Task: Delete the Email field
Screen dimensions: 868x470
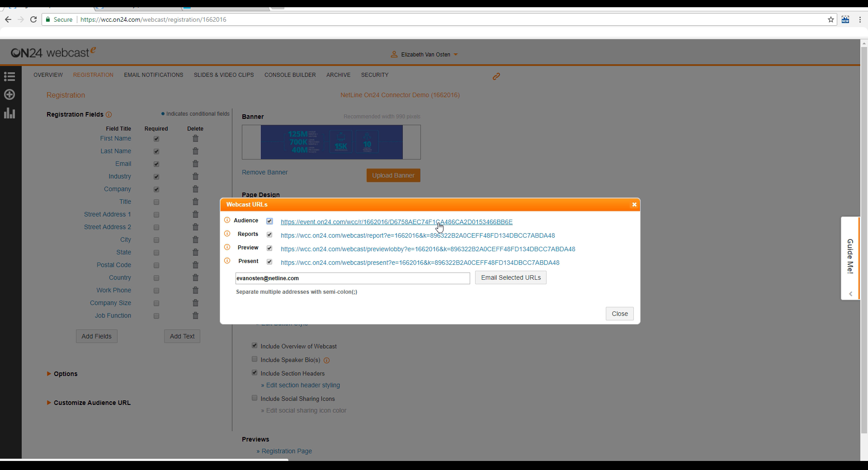Action: coord(195,164)
